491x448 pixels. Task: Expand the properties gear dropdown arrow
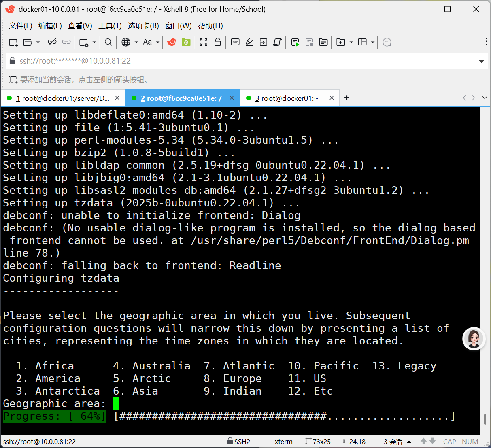(94, 42)
